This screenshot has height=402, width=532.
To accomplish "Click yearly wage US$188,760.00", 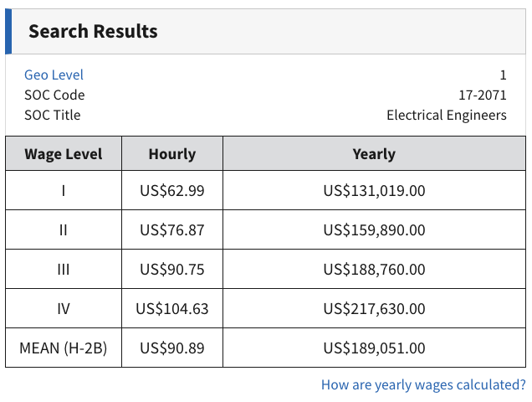I will (374, 270).
